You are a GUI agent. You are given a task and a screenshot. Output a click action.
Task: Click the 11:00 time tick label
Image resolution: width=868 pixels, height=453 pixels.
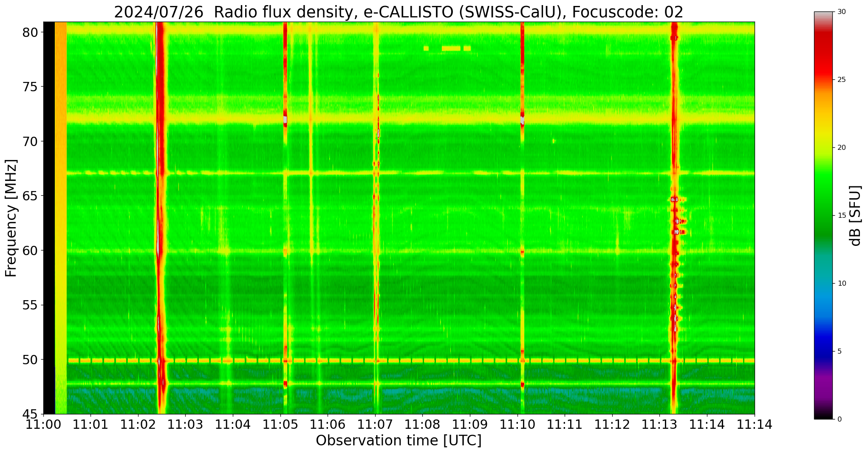click(43, 424)
